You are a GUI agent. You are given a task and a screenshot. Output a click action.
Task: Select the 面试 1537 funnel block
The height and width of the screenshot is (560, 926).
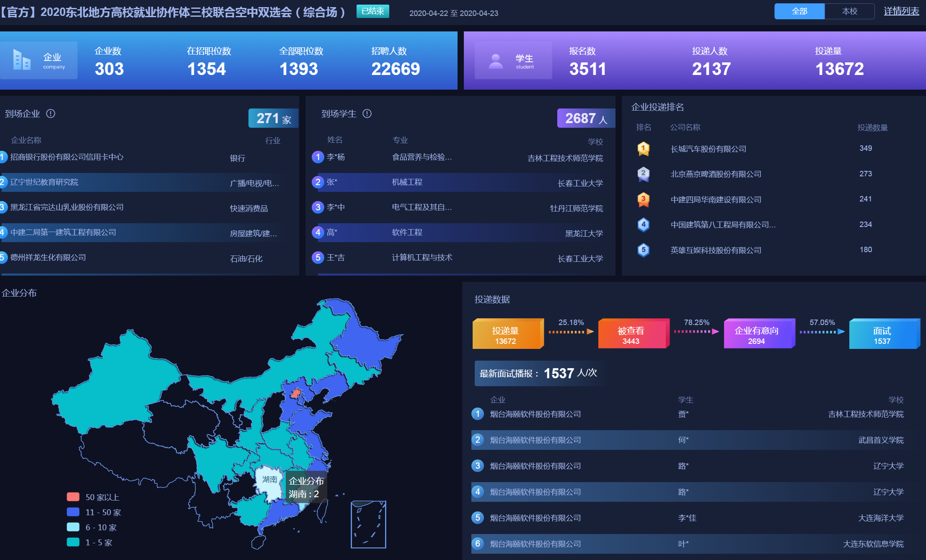883,335
